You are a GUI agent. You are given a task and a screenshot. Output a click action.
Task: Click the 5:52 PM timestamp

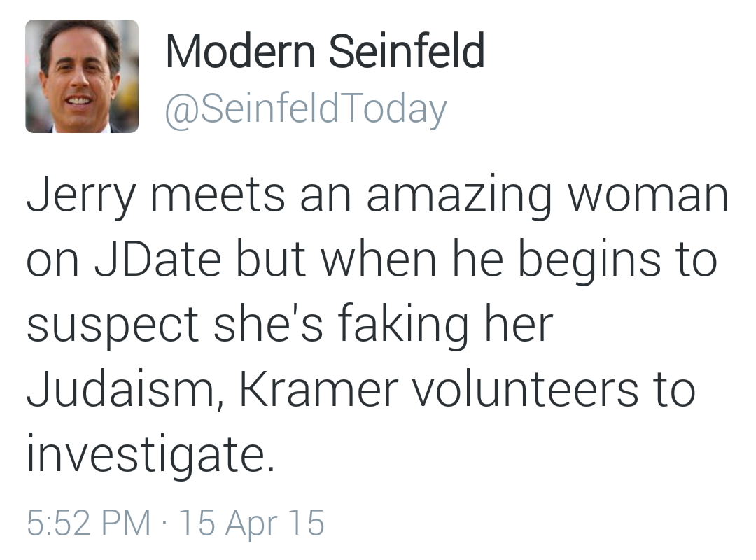[88, 523]
